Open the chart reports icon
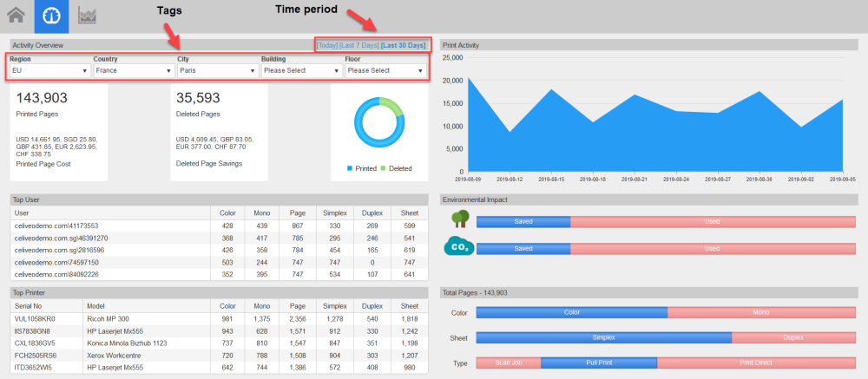This screenshot has height=379, width=868. 88,16
